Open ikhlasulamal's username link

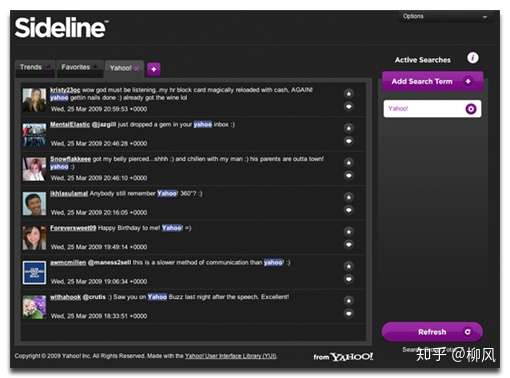click(69, 194)
